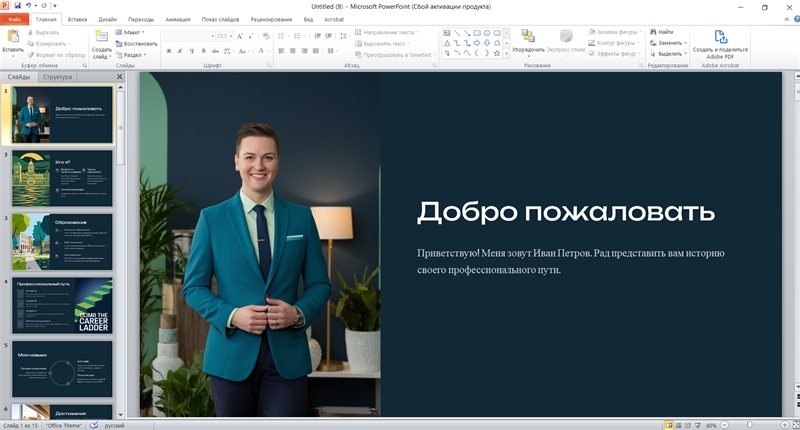Image resolution: width=800 pixels, height=430 pixels.
Task: Switch to the Design (Дизайн) tab
Action: [x=107, y=19]
